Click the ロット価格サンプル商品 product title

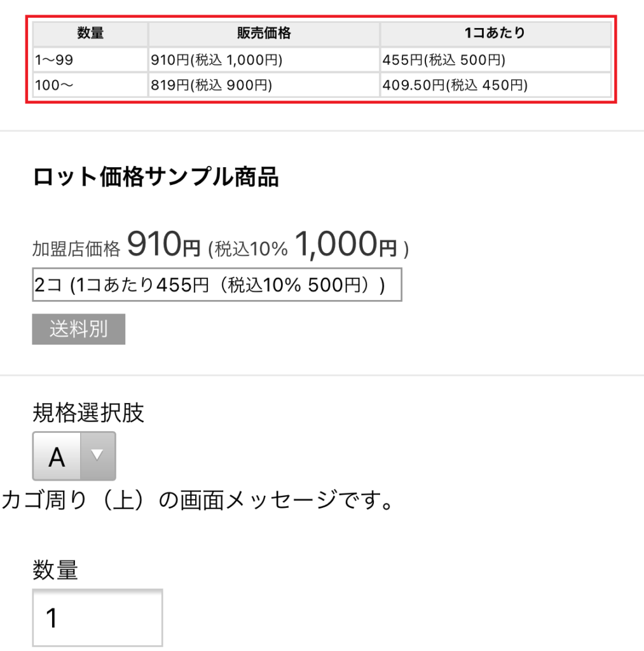click(x=156, y=178)
